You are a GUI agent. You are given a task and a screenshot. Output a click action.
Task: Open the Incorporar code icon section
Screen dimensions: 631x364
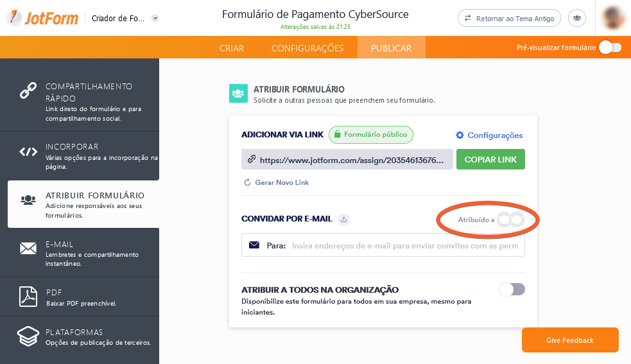[28, 152]
